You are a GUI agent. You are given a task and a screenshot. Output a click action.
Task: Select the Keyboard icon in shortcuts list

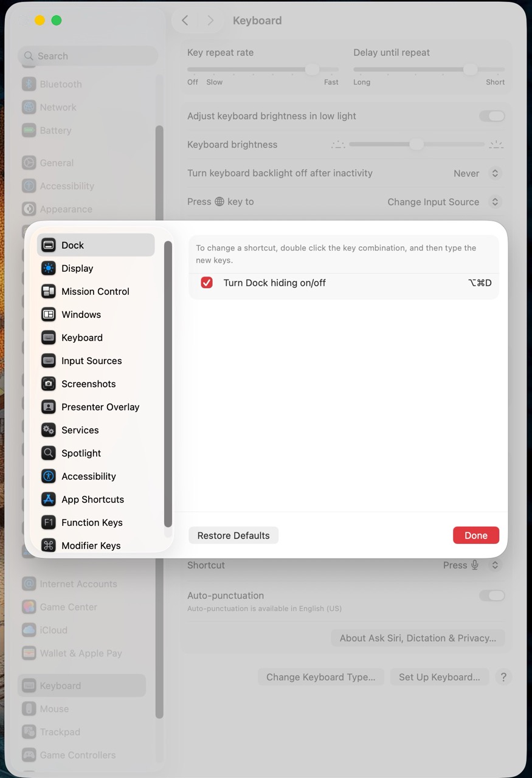[49, 337]
